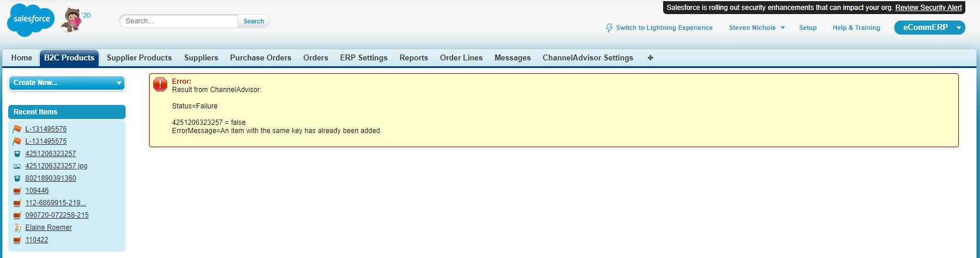Go to the Home tab

[x=22, y=57]
